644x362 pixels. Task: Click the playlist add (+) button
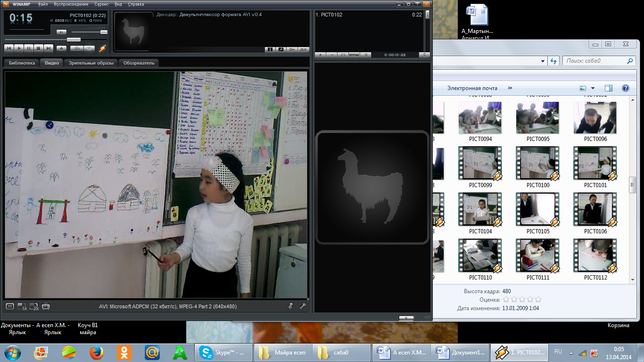[x=321, y=55]
